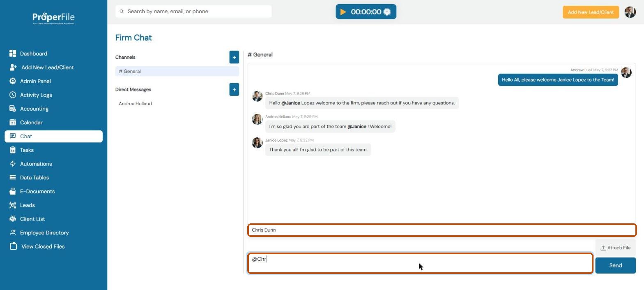The image size is (644, 290).
Task: Click the @Janice mention in Andrea Holland's message
Action: 357,126
